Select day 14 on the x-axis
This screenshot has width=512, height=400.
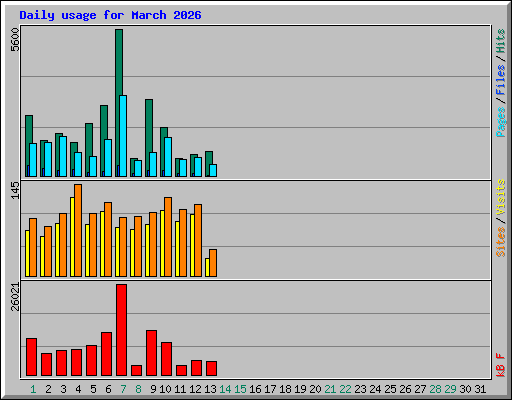(225, 389)
